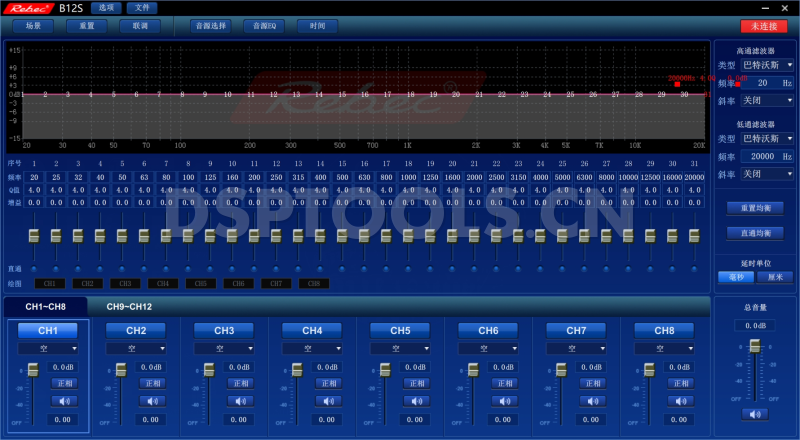Open high-pass filter 类型 dropdown
800x440 pixels.
click(767, 65)
